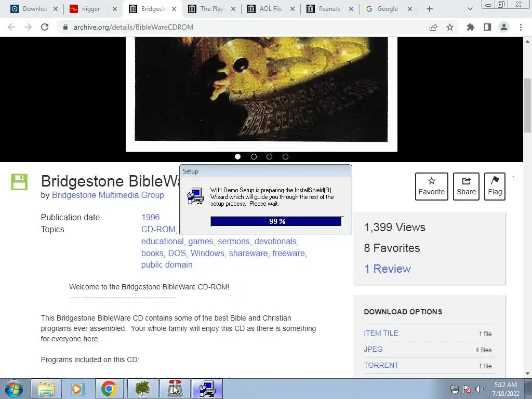Open a new tab with the plus button
Screen dimensions: 532x399
(x=430, y=9)
